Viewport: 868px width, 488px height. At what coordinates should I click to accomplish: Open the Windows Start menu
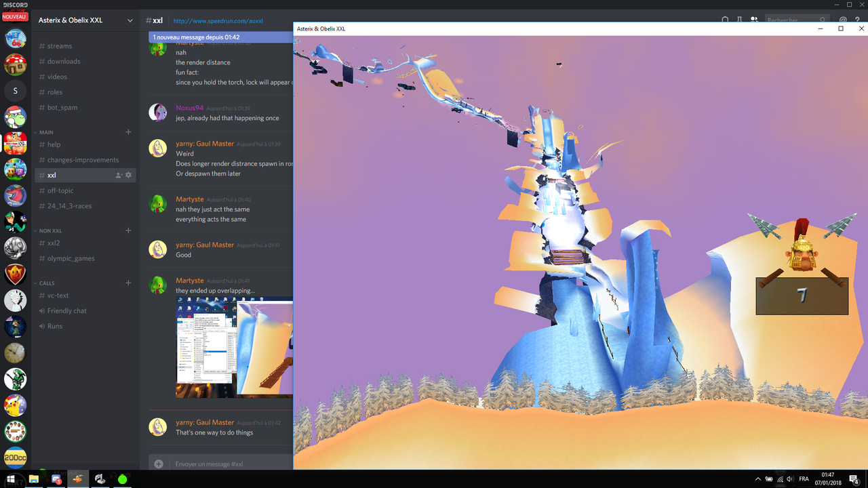click(x=11, y=479)
